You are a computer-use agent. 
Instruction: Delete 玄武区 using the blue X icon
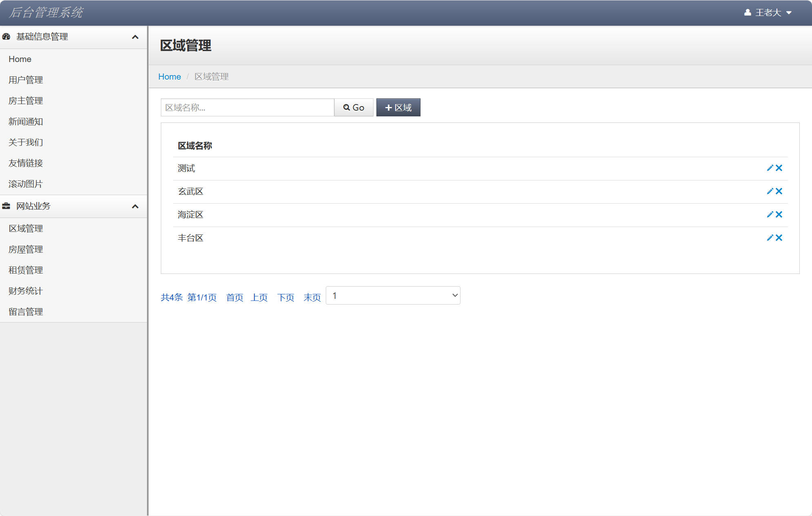tap(779, 191)
